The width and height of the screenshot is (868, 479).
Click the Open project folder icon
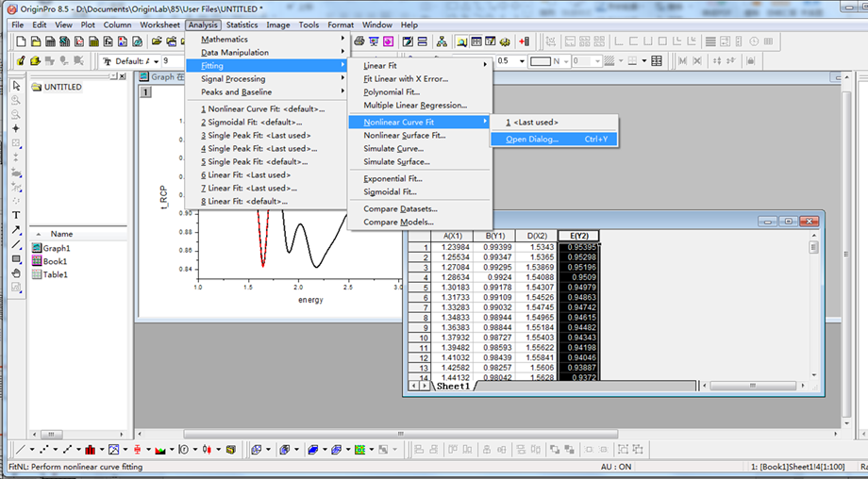coord(157,41)
